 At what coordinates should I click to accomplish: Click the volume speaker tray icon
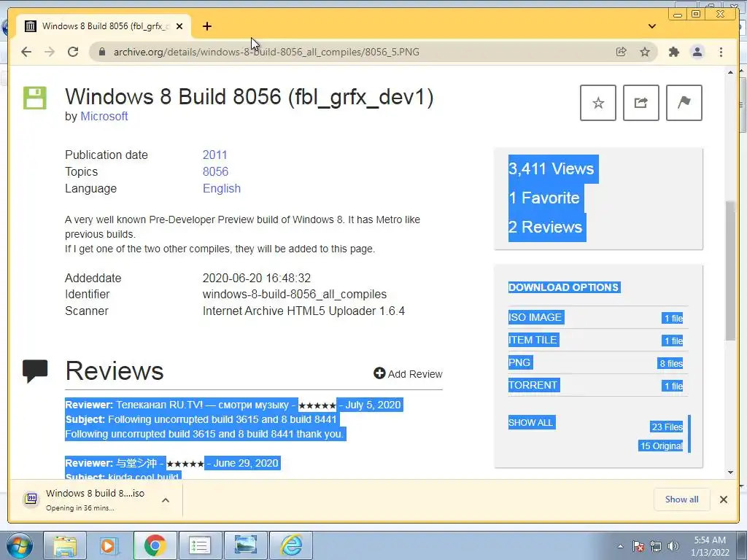tap(673, 546)
